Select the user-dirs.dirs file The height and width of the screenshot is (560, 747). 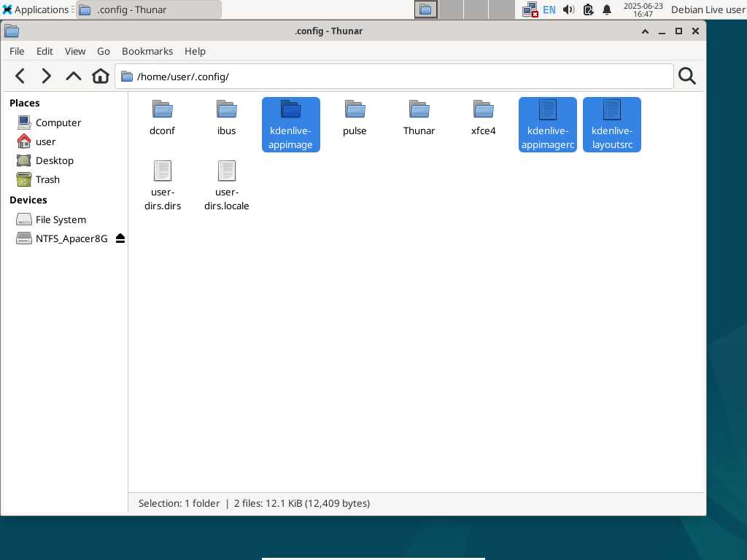163,186
